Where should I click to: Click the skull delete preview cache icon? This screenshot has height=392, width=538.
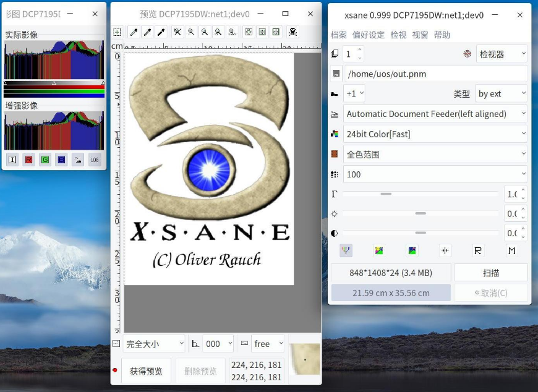point(292,32)
